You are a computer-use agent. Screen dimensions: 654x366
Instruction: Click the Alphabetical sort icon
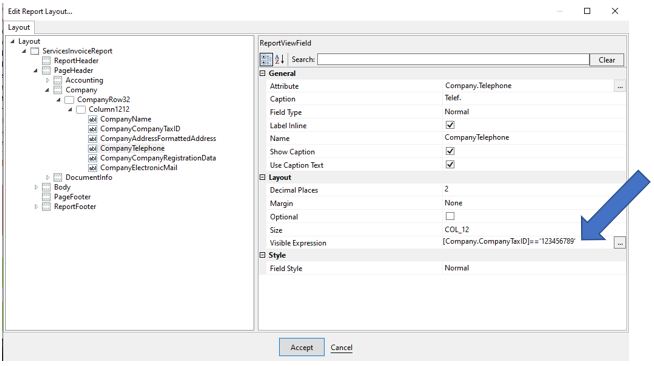(x=279, y=60)
